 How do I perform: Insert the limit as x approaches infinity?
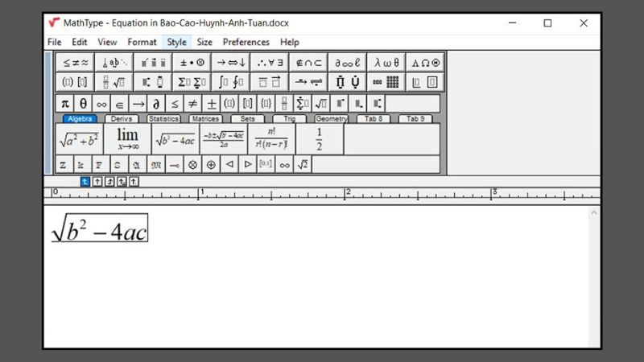[127, 139]
